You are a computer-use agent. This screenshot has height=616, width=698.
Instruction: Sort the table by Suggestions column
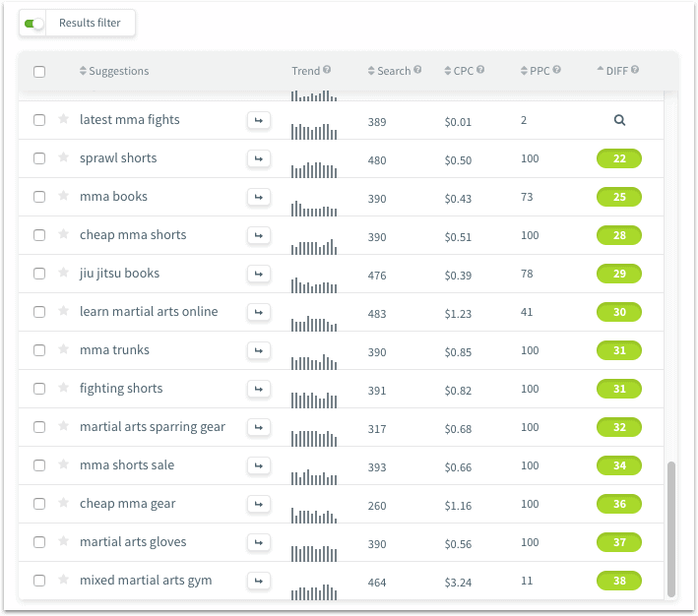pyautogui.click(x=113, y=71)
